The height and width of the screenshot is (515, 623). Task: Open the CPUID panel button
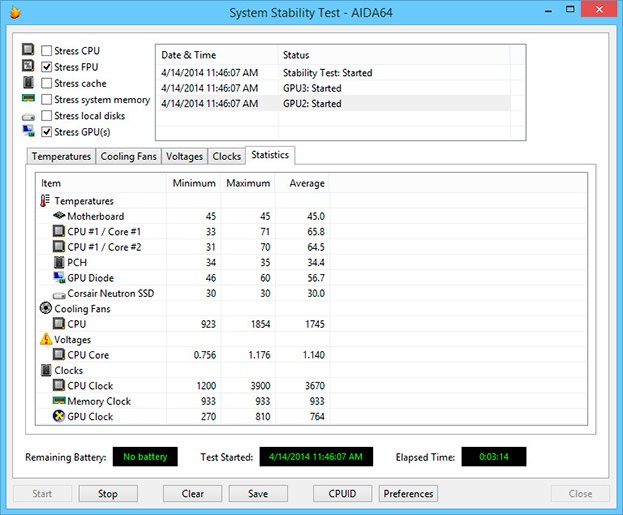[342, 494]
